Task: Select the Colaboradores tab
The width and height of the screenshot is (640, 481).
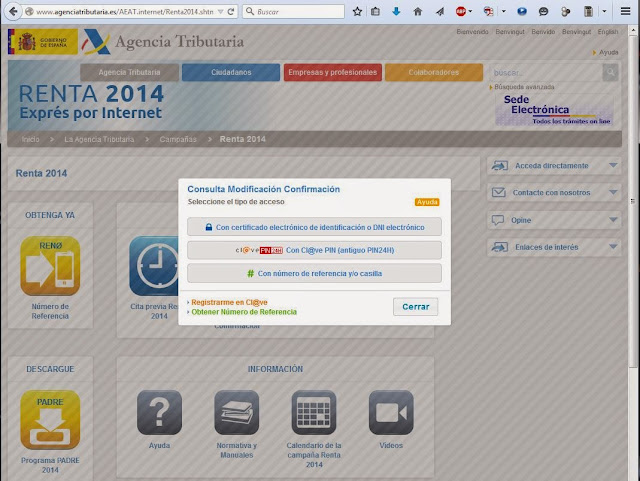Action: click(434, 72)
